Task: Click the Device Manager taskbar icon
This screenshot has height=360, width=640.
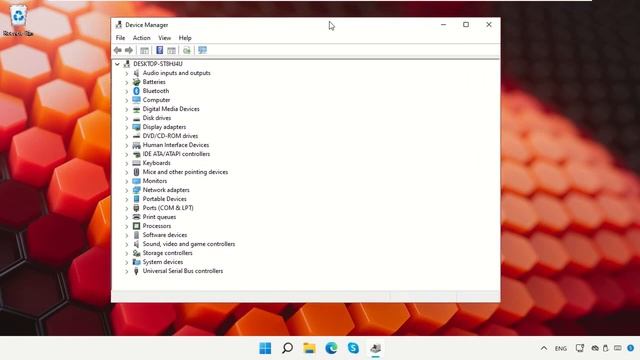Action: [376, 348]
